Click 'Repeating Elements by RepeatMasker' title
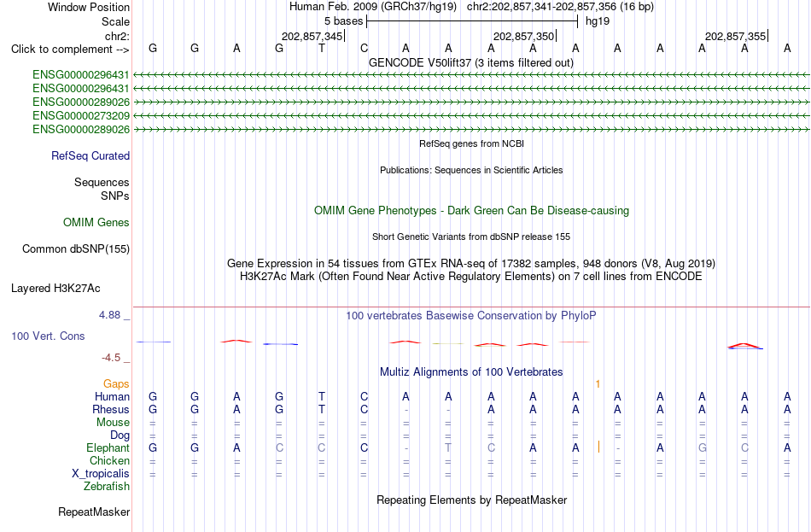 (471, 500)
